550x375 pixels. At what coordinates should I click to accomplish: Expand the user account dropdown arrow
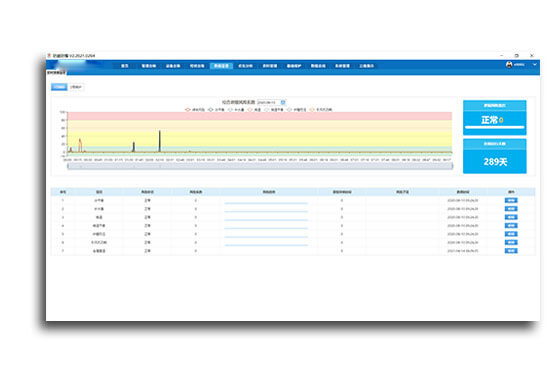click(535, 65)
